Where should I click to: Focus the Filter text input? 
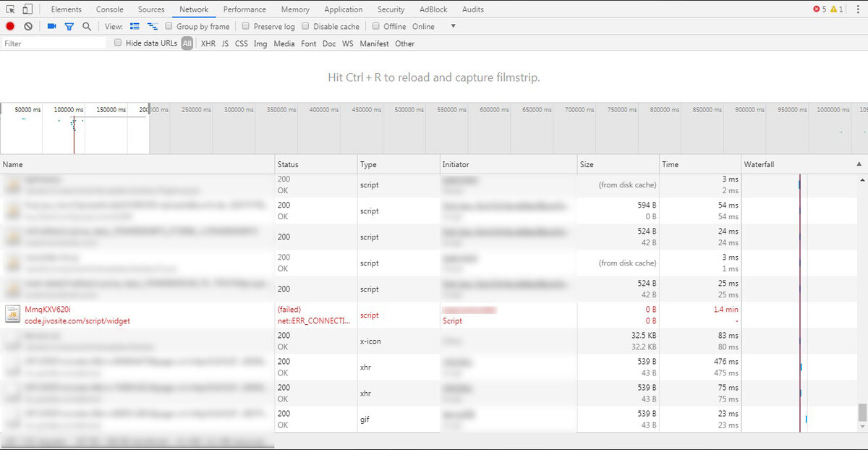pyautogui.click(x=54, y=43)
